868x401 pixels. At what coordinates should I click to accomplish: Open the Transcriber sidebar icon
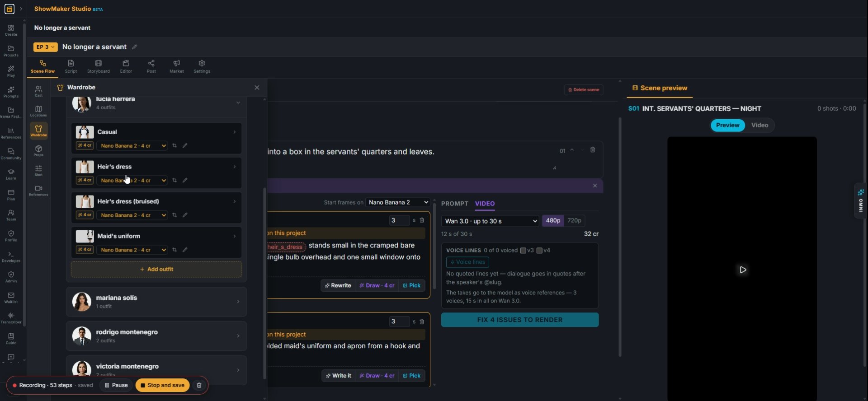coord(11,318)
